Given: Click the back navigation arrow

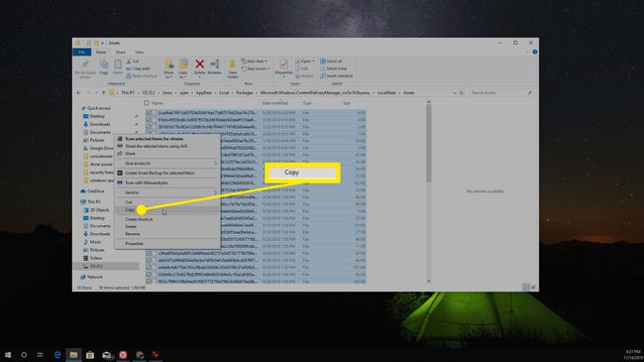Looking at the screenshot, I should click(79, 93).
